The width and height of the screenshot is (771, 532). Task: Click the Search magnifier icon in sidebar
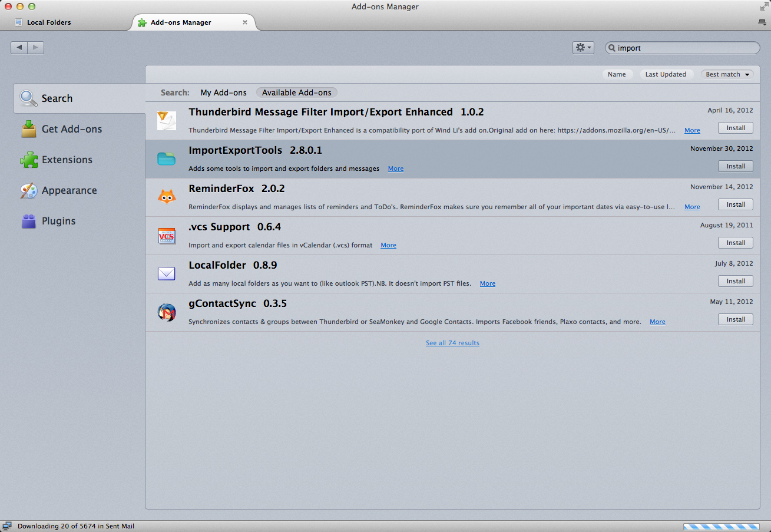click(29, 98)
